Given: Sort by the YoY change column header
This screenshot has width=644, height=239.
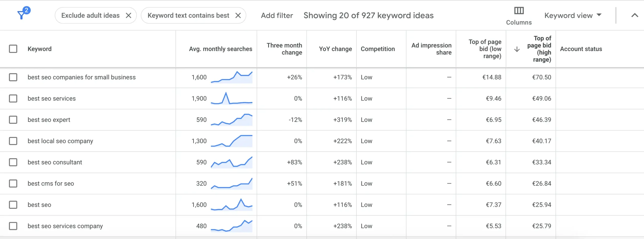Looking at the screenshot, I should click(x=335, y=49).
